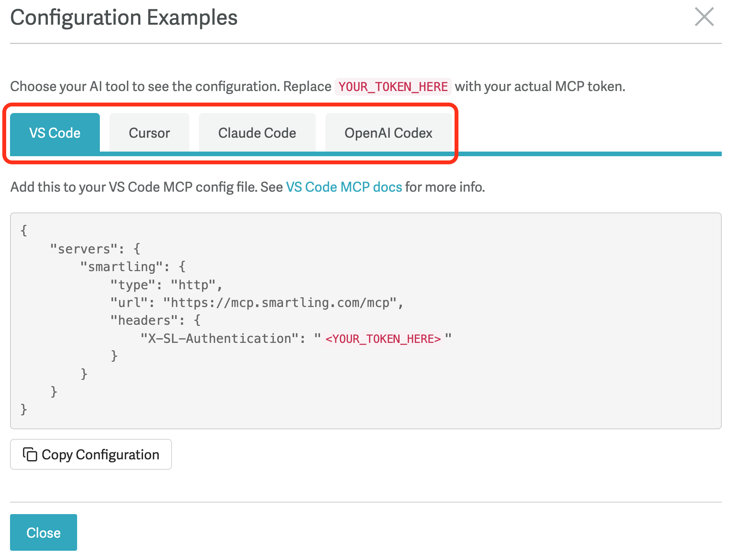Screen dimensions: 731x560
Task: Click the "X-SL-Authentication" key text
Action: point(219,339)
